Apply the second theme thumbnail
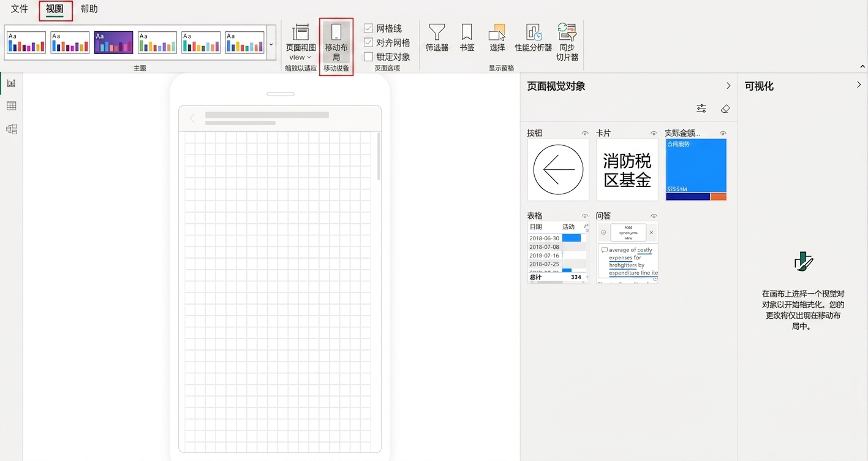The width and height of the screenshot is (868, 461). click(70, 43)
